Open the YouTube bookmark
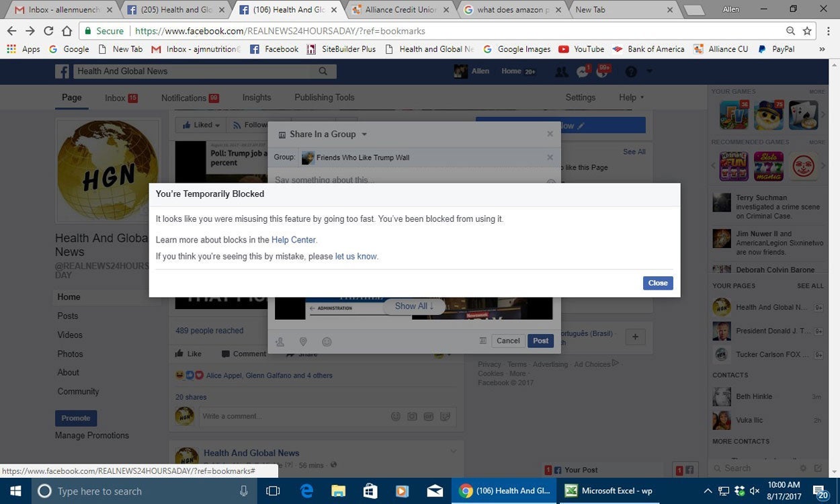Screen dimensions: 840x504 point(581,49)
